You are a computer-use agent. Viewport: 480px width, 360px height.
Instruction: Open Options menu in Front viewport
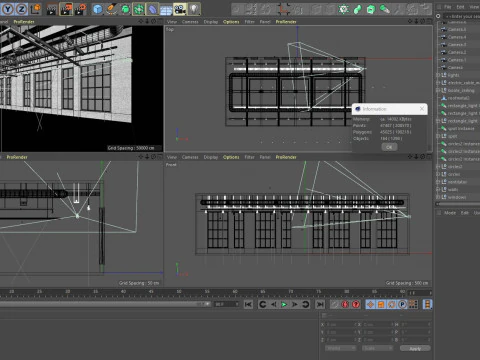[231, 157]
